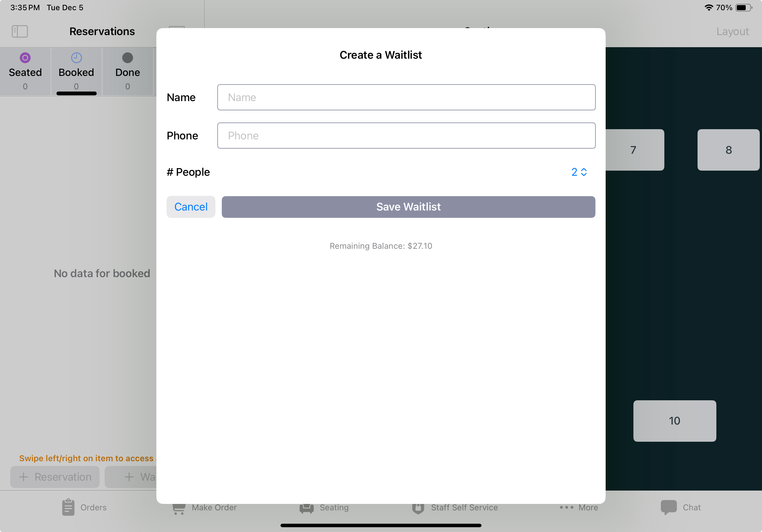
Task: Click the filled circle icon above Done
Action: coord(127,57)
